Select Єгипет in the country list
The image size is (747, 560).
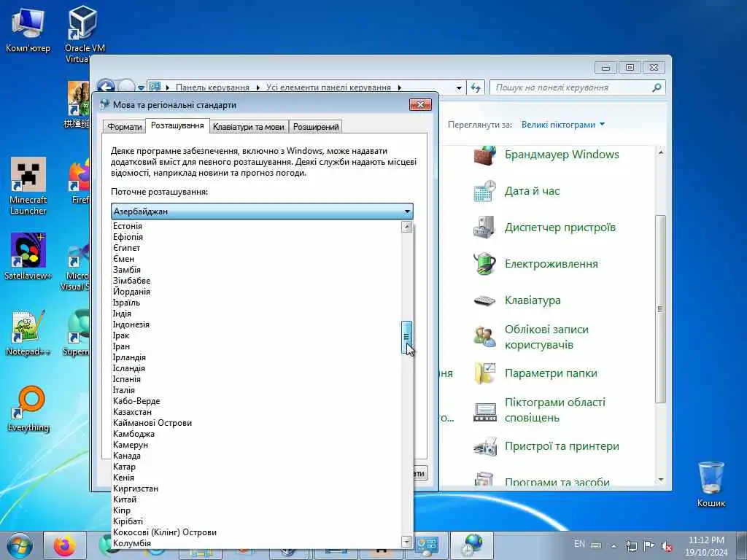tap(257, 248)
